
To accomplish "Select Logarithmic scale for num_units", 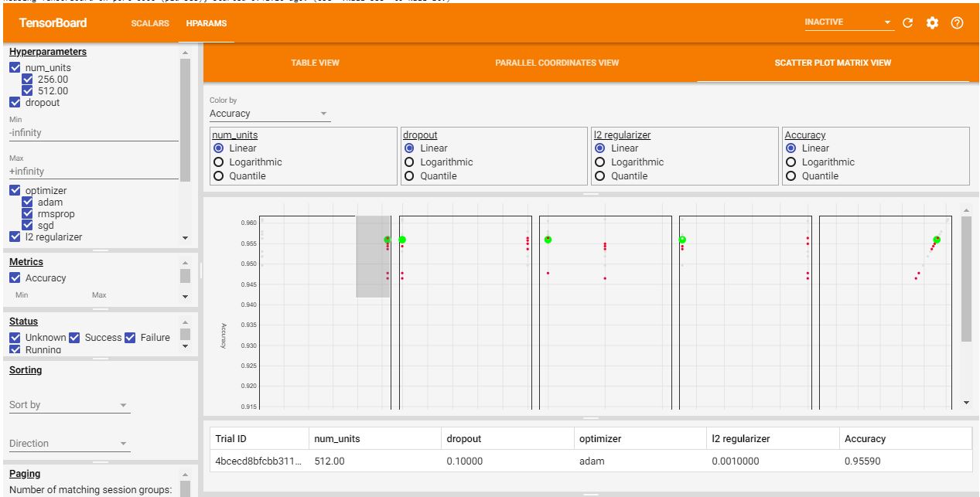I will point(219,162).
